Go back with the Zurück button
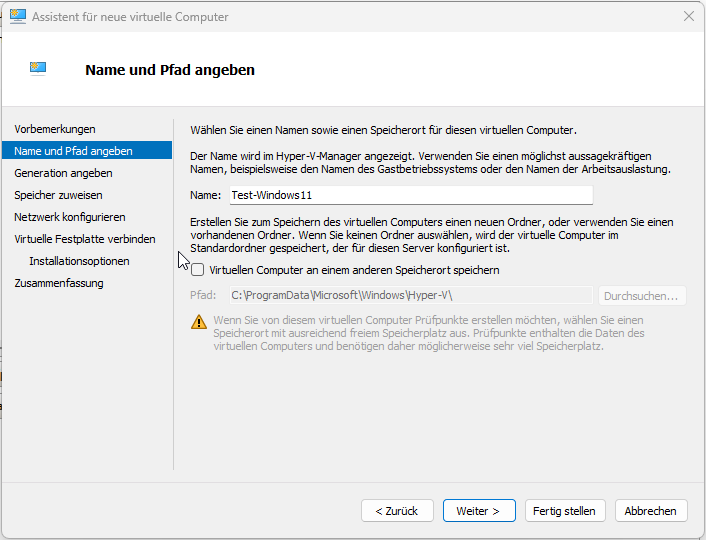This screenshot has width=706, height=540. point(397,511)
